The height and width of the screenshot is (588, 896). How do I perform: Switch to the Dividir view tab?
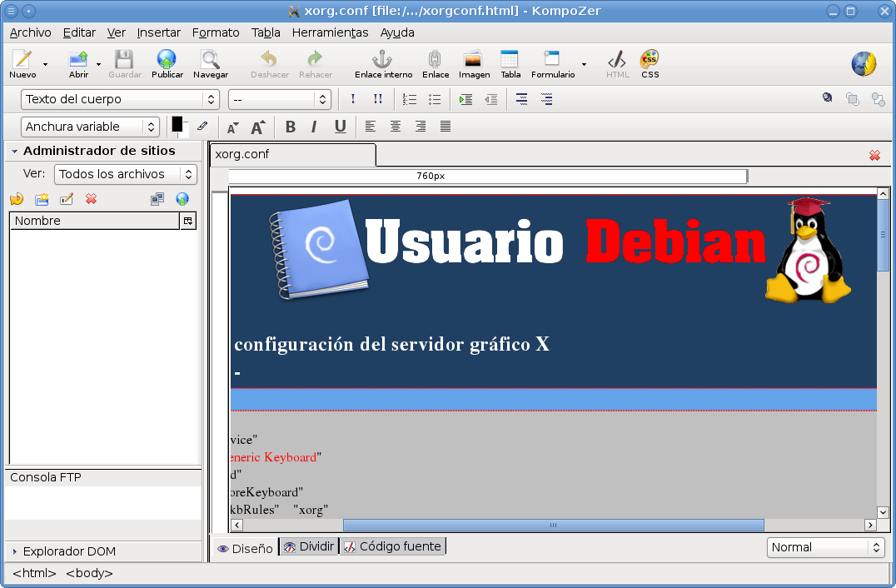coord(309,547)
